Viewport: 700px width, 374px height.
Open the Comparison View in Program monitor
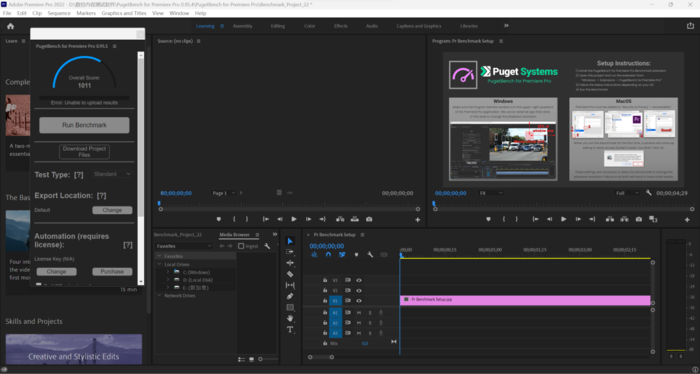[x=653, y=219]
